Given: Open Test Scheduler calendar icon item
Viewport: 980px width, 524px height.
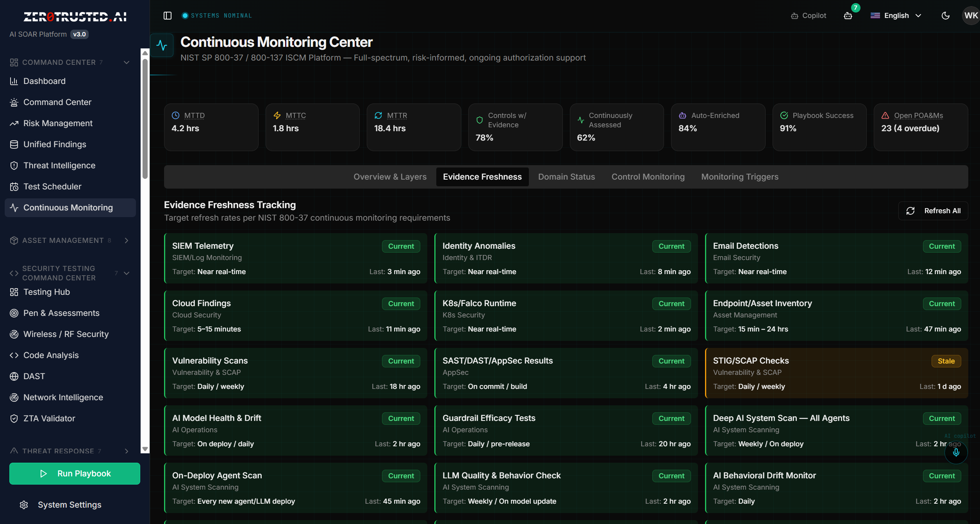Looking at the screenshot, I should (14, 187).
